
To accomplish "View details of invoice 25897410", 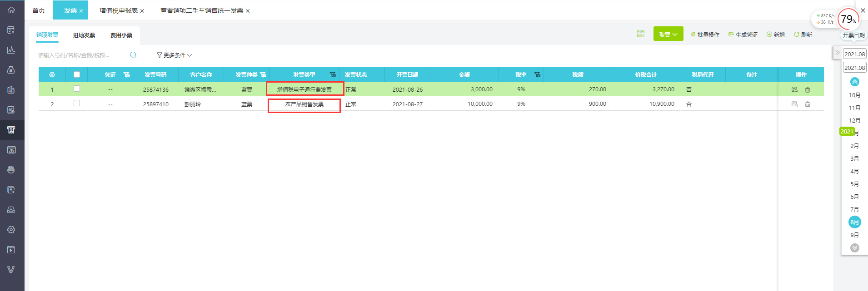I will [x=794, y=104].
